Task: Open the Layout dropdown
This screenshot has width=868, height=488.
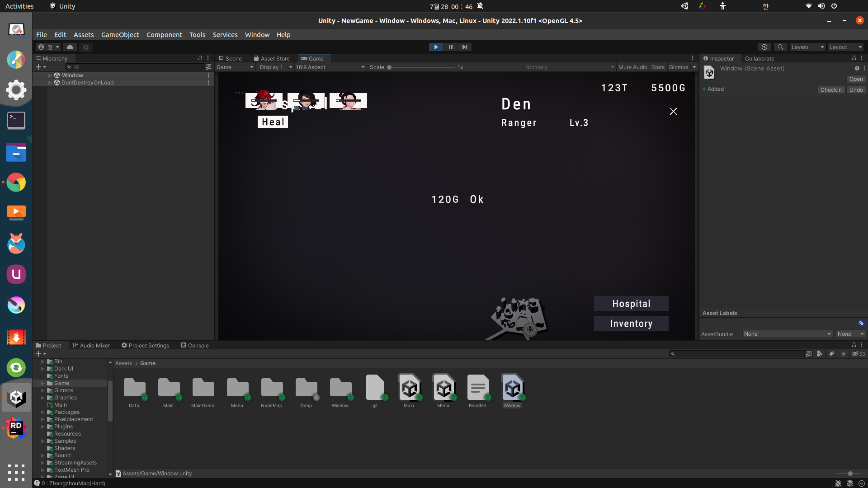Action: [x=845, y=47]
